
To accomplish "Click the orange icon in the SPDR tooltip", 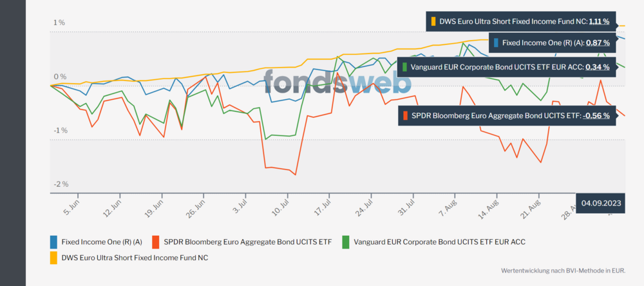I will [405, 116].
